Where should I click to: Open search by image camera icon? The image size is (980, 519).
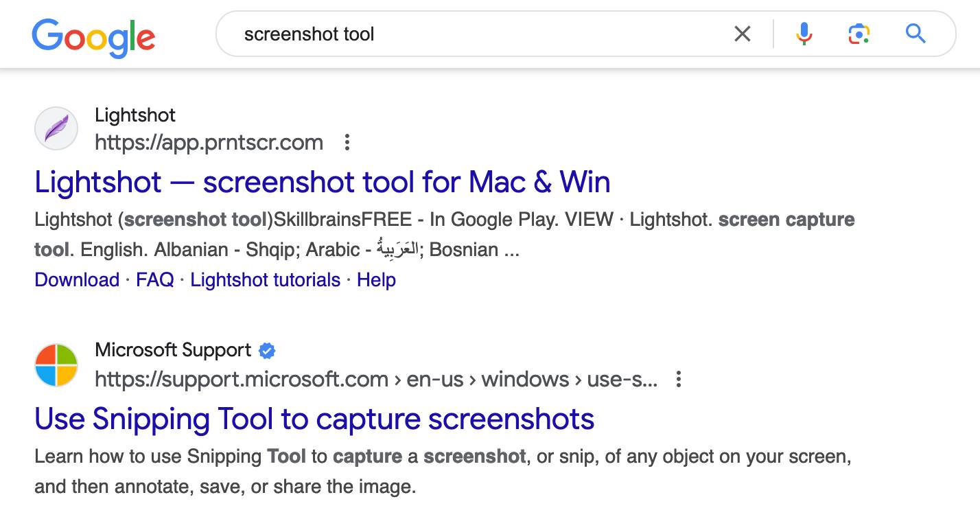859,34
